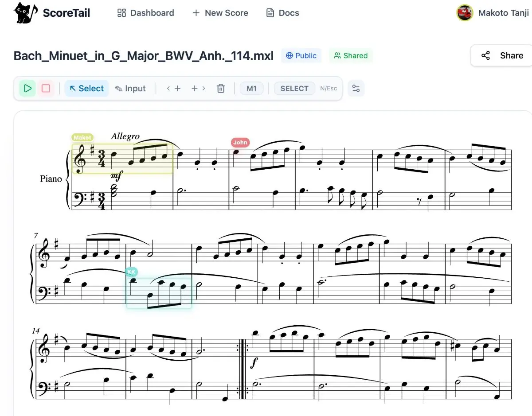Stop playback with the red square button
Viewport: 532px width, 416px height.
(46, 88)
